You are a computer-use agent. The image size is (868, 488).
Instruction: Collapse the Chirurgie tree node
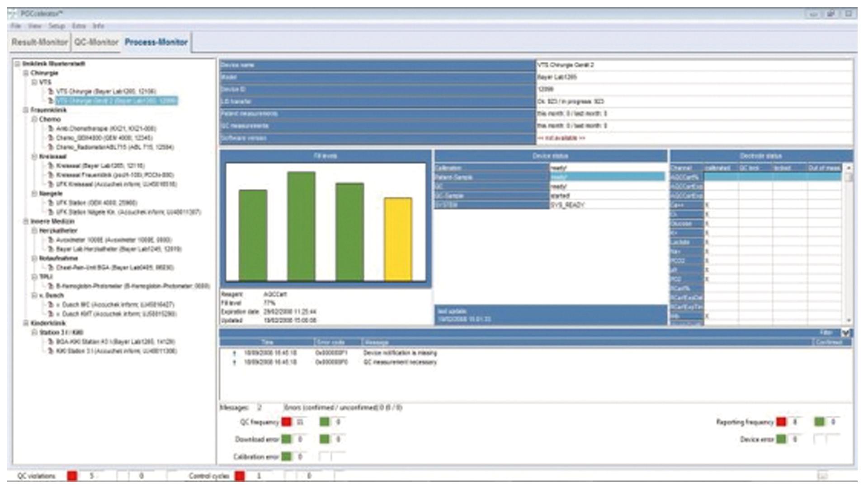(x=26, y=73)
